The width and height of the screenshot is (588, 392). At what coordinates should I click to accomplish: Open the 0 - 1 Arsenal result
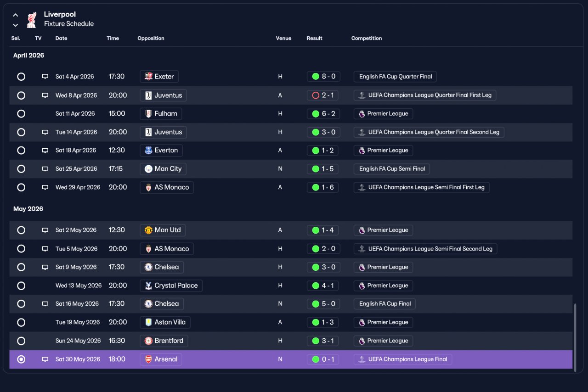point(323,359)
